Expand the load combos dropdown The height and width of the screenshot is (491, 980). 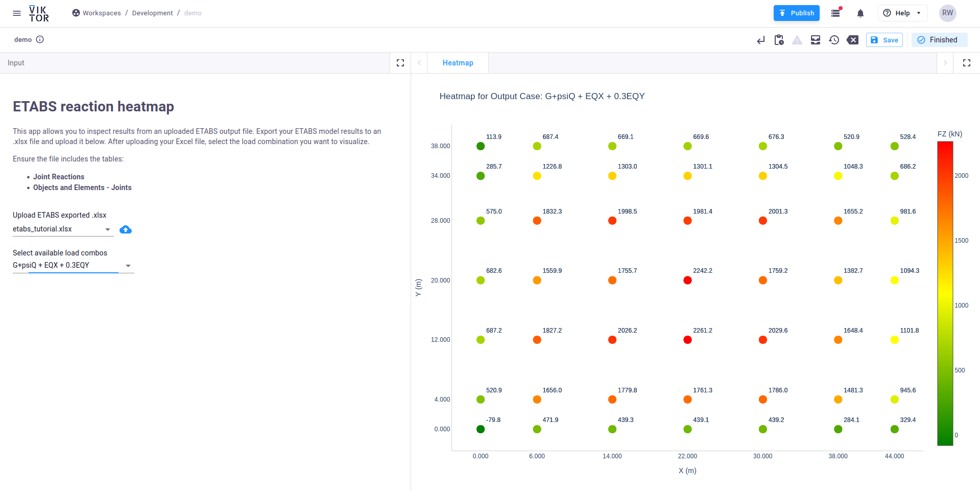[128, 266]
